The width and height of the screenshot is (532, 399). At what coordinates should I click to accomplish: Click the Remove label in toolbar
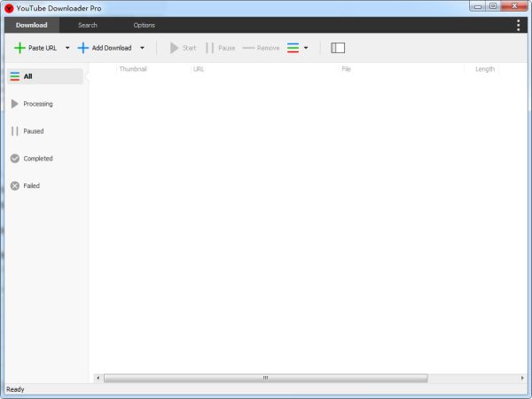(x=268, y=48)
